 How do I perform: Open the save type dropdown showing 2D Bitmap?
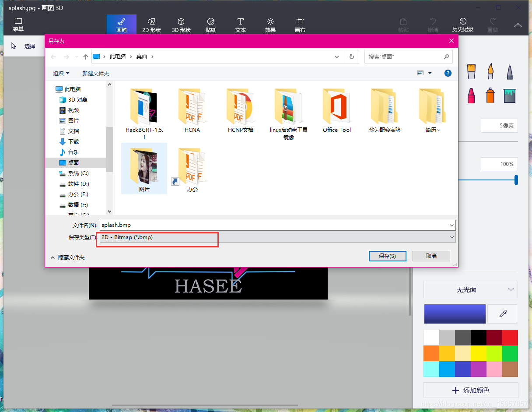coord(451,237)
